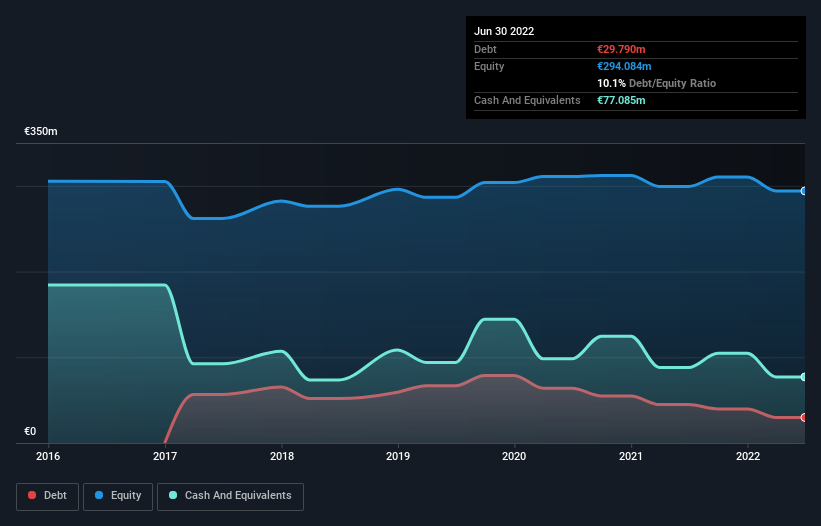Click the €350m axis label
This screenshot has height=526, width=821.
coord(41,131)
